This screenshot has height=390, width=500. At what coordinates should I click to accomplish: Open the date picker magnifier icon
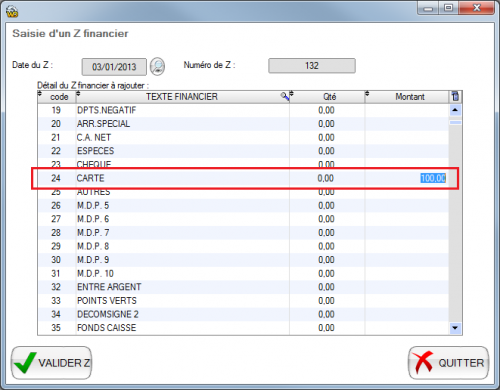pos(157,66)
